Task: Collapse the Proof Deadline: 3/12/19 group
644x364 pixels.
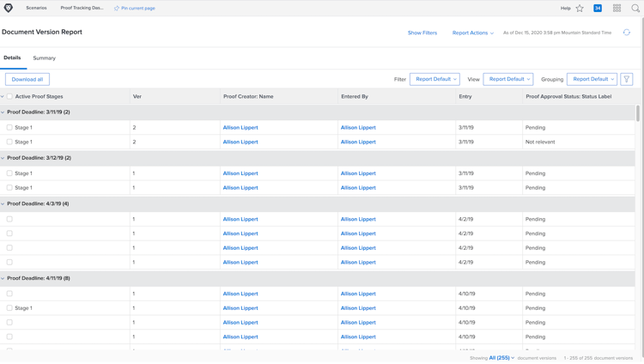Action: pyautogui.click(x=3, y=158)
